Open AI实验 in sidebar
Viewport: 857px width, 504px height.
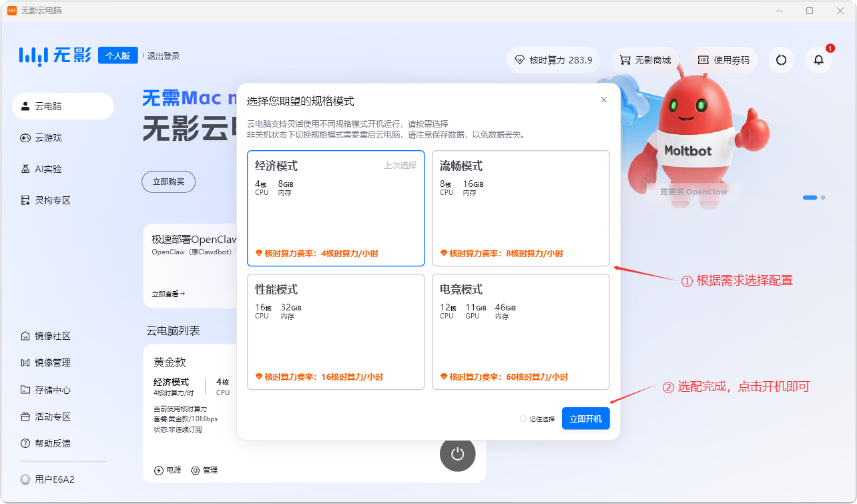[x=48, y=169]
